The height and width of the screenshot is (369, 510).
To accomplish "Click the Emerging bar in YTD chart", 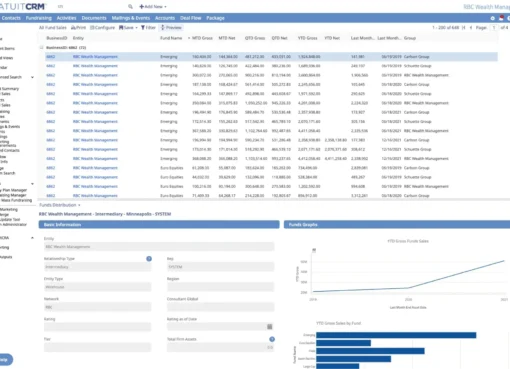I will 396,335.
